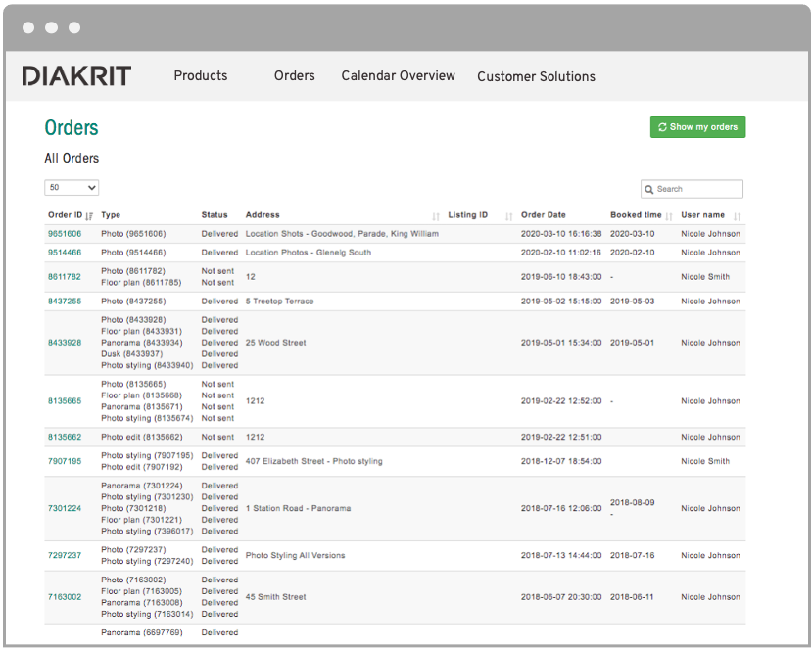
Task: Open Calendar Overview in the navigation bar
Action: [398, 76]
